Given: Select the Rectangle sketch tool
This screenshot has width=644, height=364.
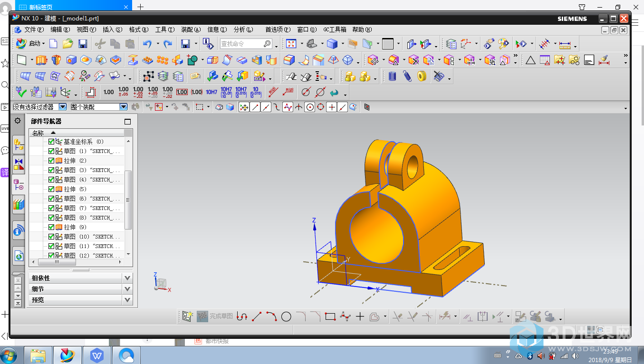Looking at the screenshot, I should (x=330, y=316).
